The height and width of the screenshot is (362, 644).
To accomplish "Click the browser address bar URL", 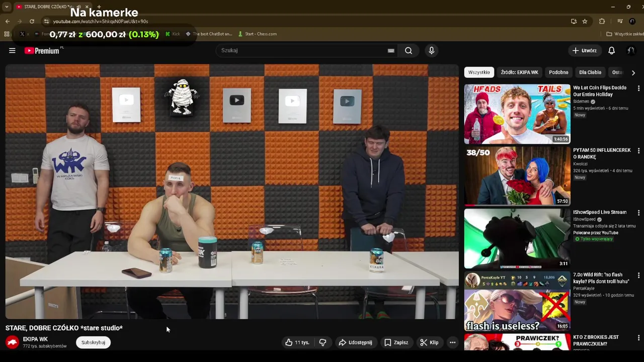I will 101,22.
